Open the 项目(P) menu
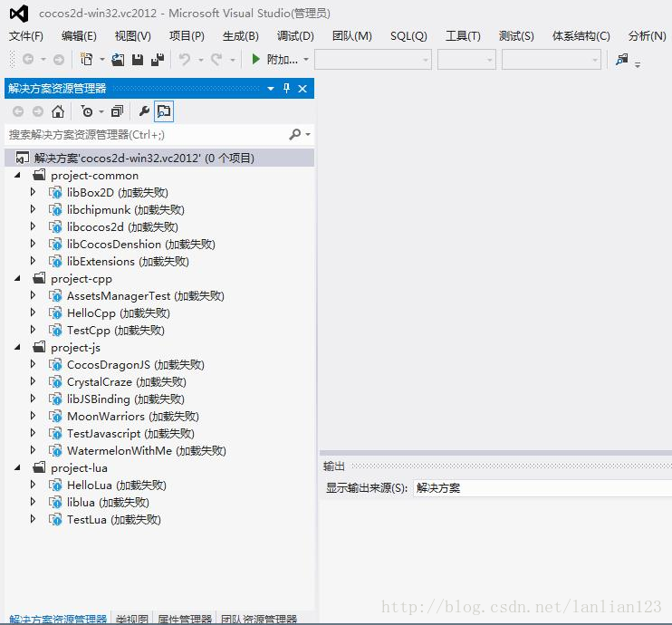Screen dimensions: 672x625 pyautogui.click(x=187, y=36)
